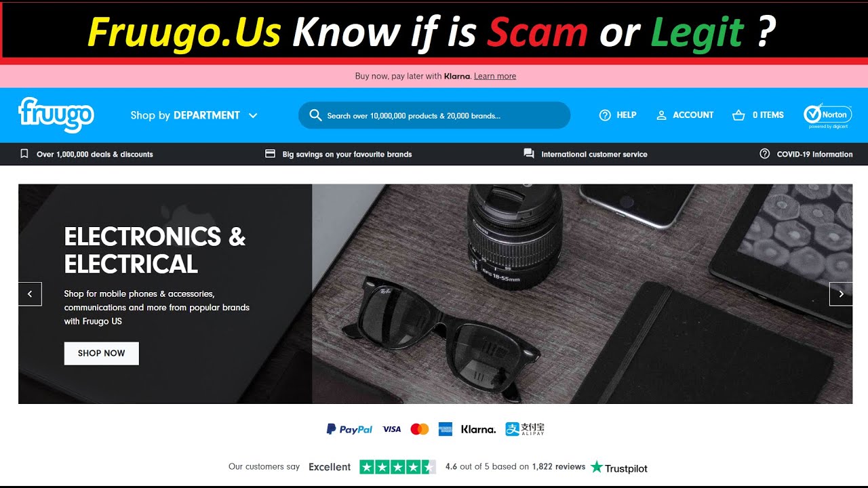Open the Help question mark icon
The height and width of the screenshot is (488, 868).
pos(605,115)
